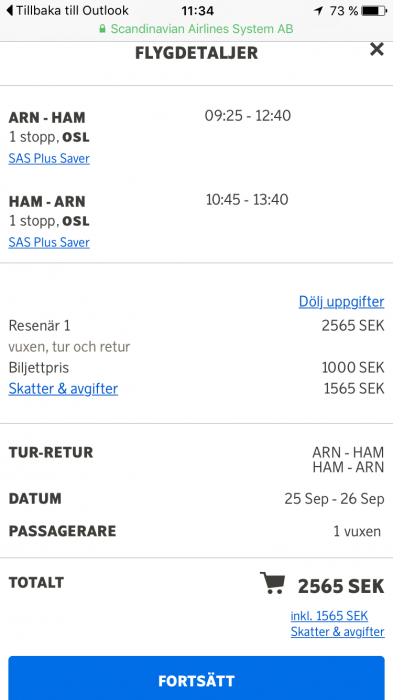Image resolution: width=393 pixels, height=700 pixels.
Task: Collapse details with Dölj uppgifter
Action: click(x=342, y=302)
